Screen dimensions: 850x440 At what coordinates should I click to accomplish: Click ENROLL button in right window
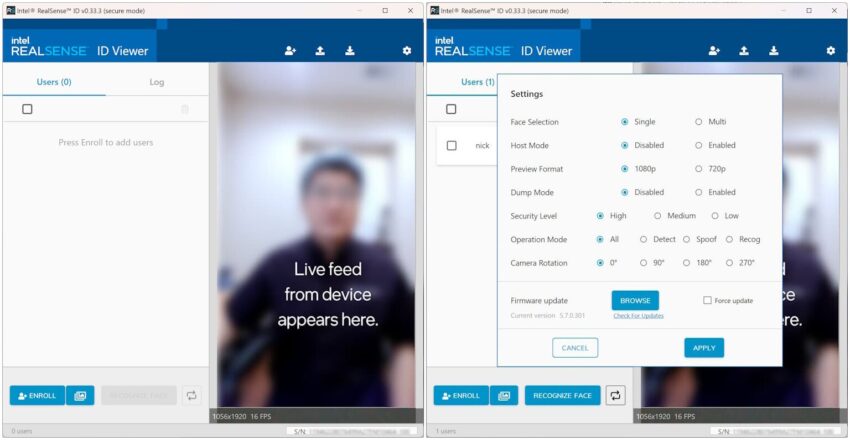[461, 396]
